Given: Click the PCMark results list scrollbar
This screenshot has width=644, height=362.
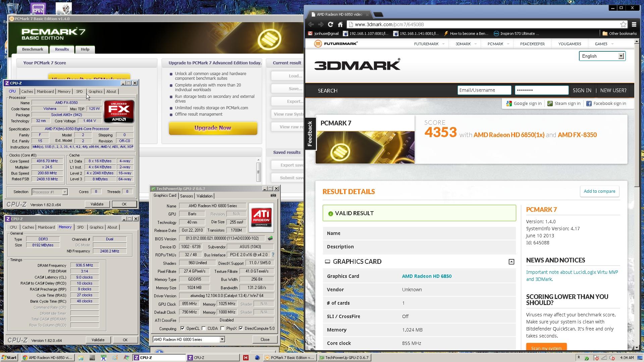Looking at the screenshot, I should pyautogui.click(x=258, y=170).
